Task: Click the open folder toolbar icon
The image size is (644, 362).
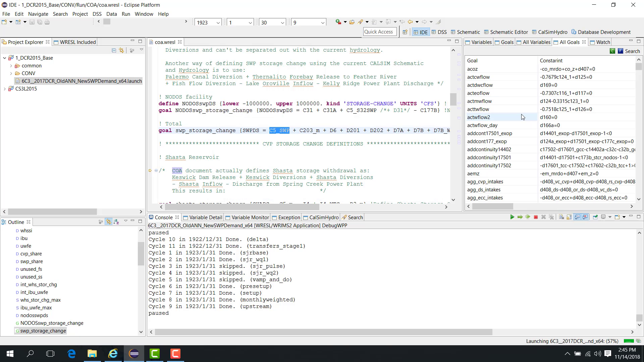Action: (x=352, y=22)
